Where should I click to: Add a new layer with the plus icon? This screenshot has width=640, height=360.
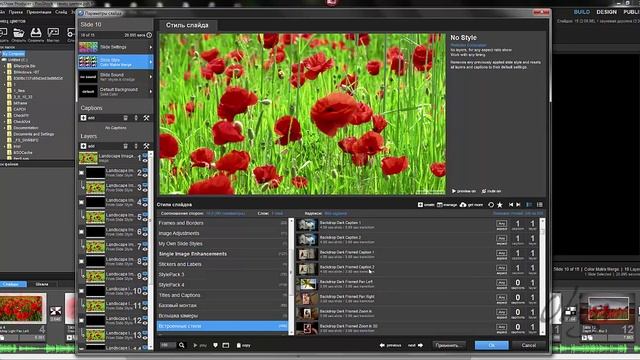click(x=83, y=146)
